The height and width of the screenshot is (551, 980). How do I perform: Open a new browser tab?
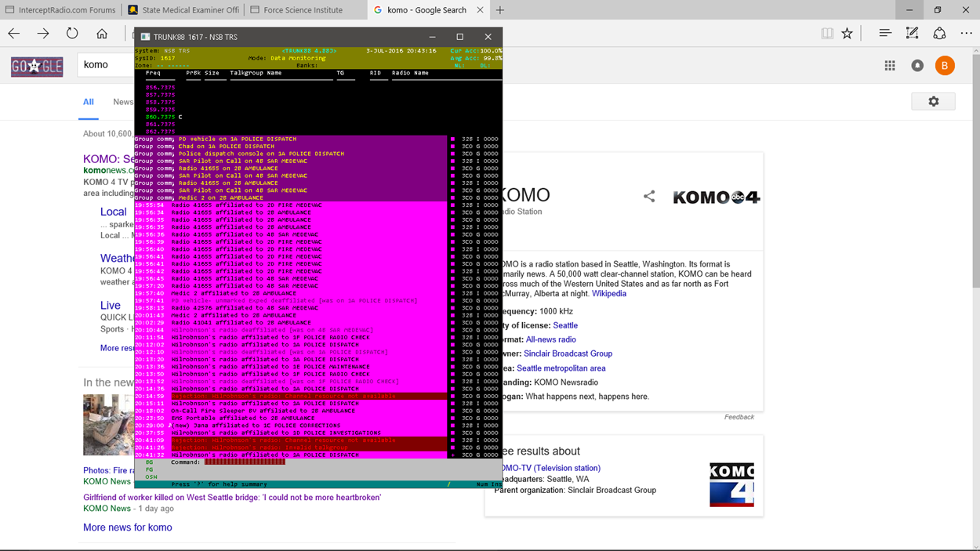pos(500,10)
